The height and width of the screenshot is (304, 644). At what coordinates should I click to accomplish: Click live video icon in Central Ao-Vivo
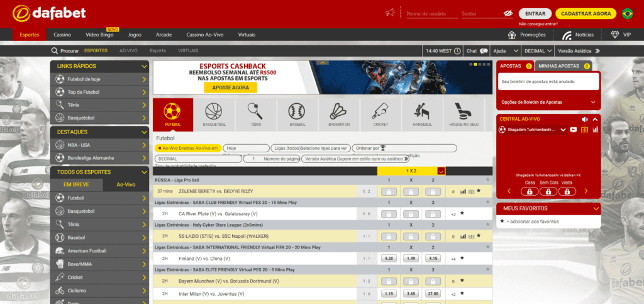pos(574,130)
